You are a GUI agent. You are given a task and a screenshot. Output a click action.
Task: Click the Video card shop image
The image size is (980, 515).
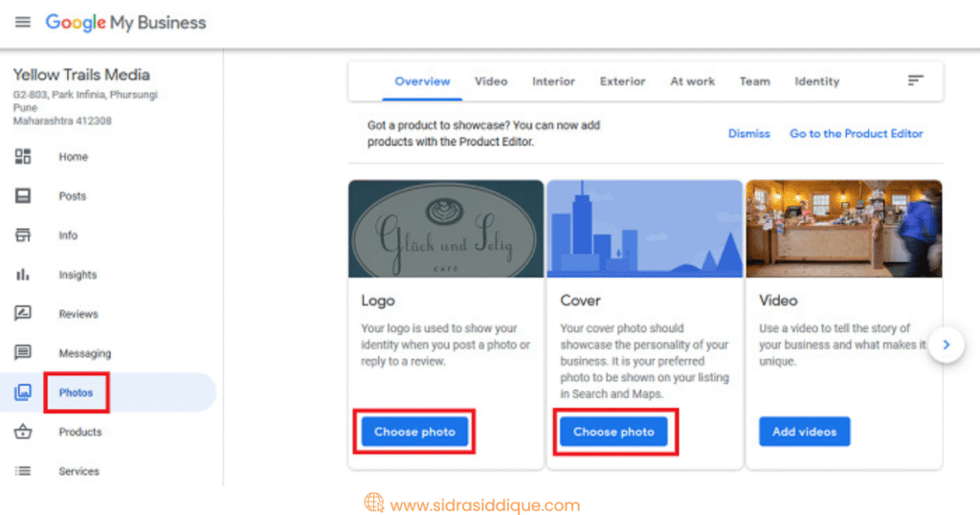pos(844,229)
